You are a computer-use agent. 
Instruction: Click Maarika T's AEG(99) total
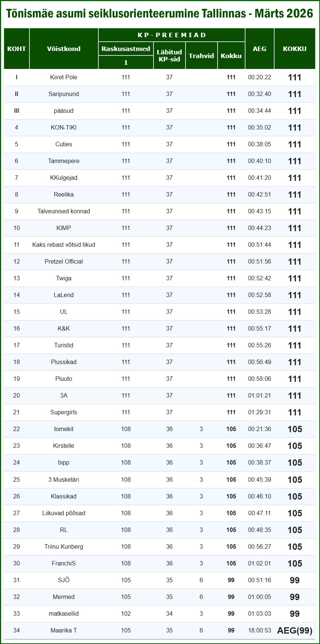295,631
